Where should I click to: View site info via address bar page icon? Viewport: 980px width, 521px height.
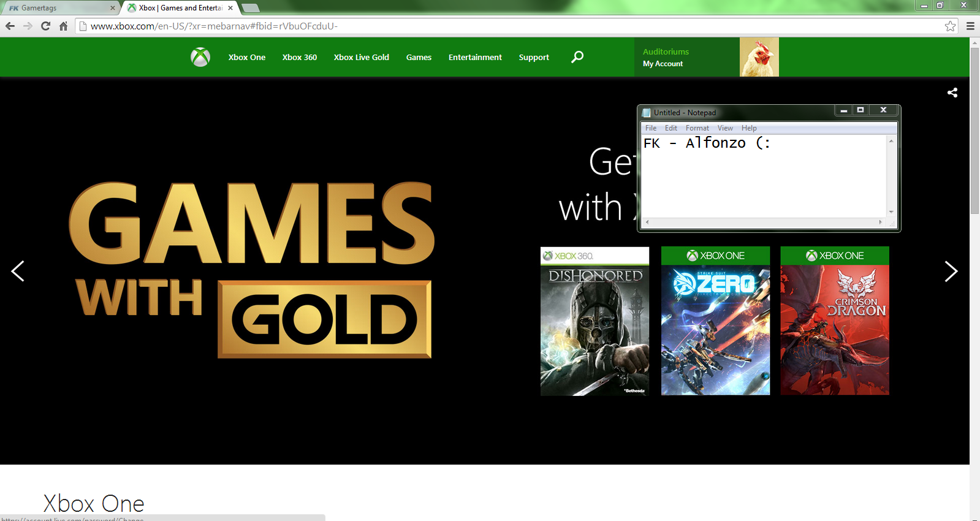[83, 26]
